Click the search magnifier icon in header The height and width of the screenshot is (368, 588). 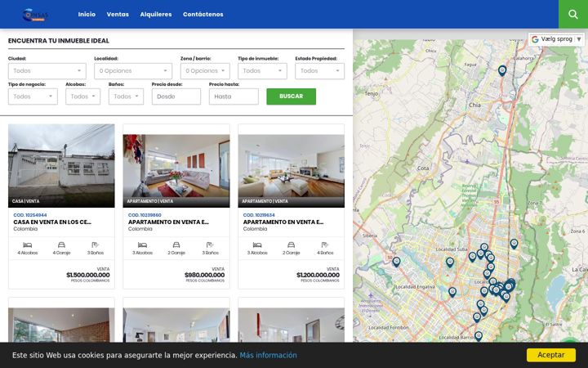pyautogui.click(x=572, y=14)
